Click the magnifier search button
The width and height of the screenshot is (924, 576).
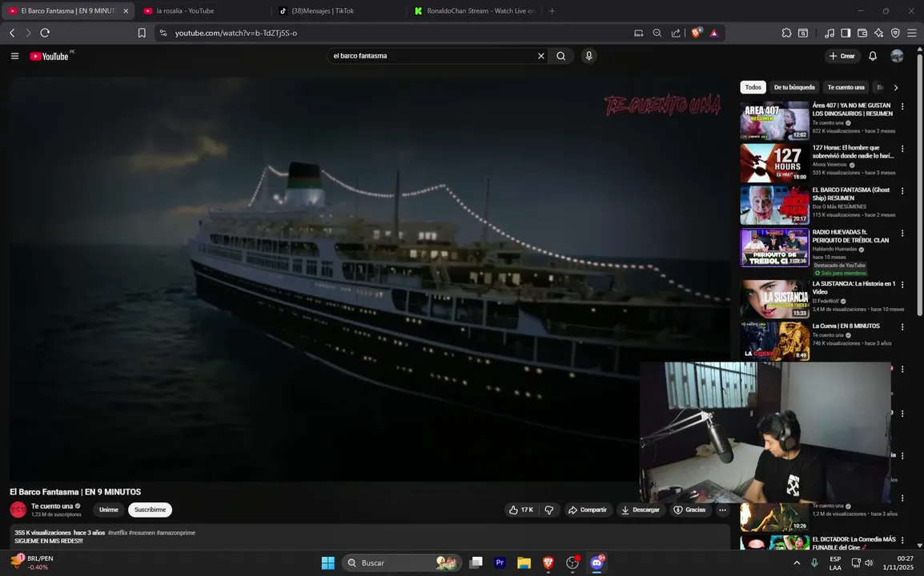[561, 56]
